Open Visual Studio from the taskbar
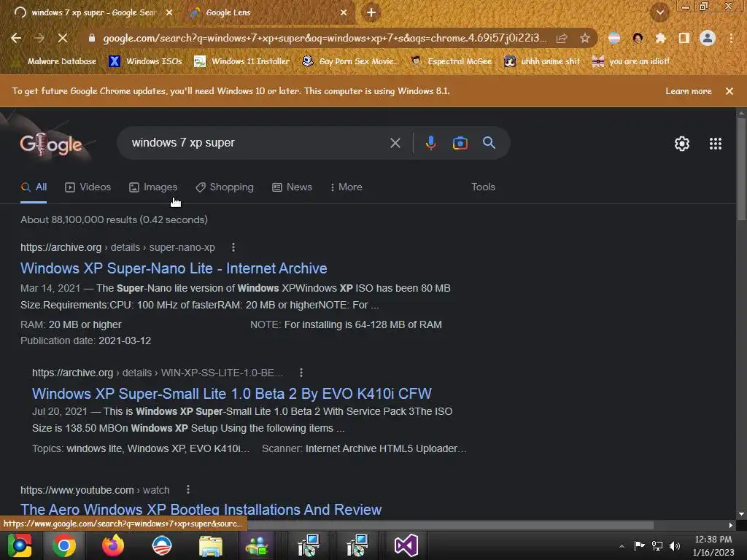The height and width of the screenshot is (560, 747). (406, 545)
